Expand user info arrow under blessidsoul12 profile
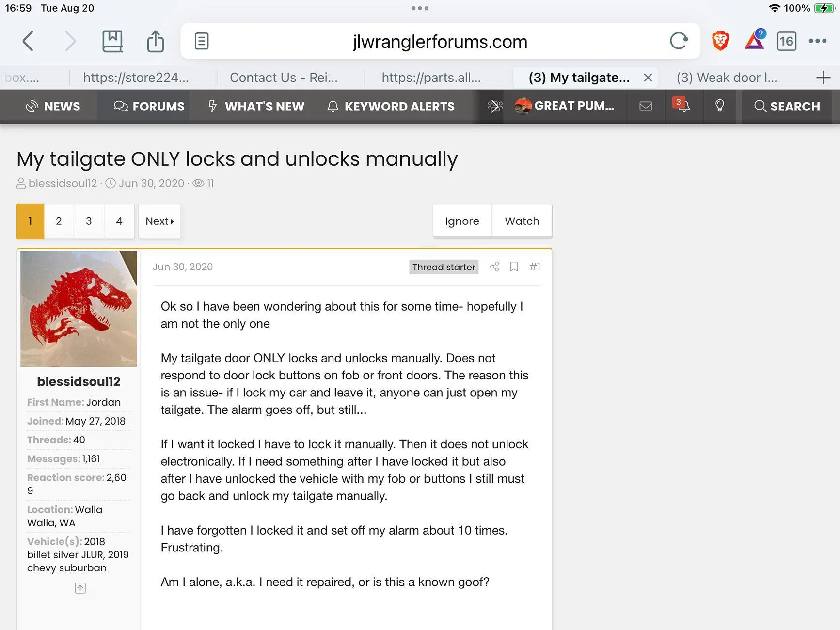840x630 pixels. coord(80,588)
